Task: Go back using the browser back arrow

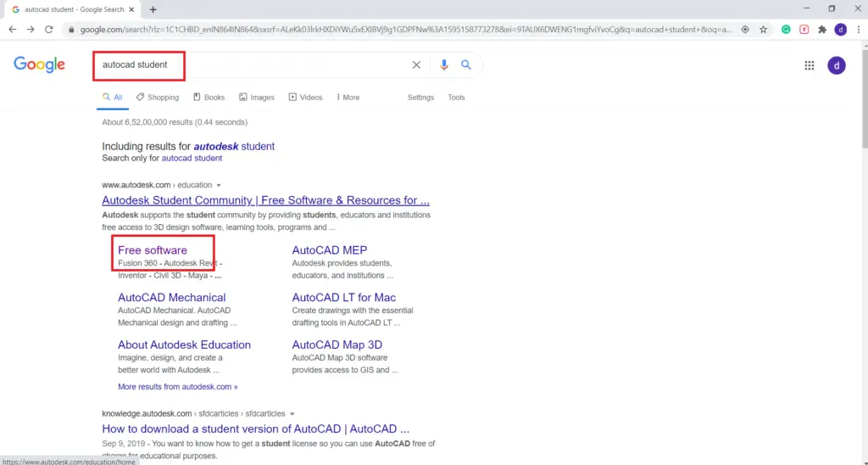Action: [x=12, y=30]
